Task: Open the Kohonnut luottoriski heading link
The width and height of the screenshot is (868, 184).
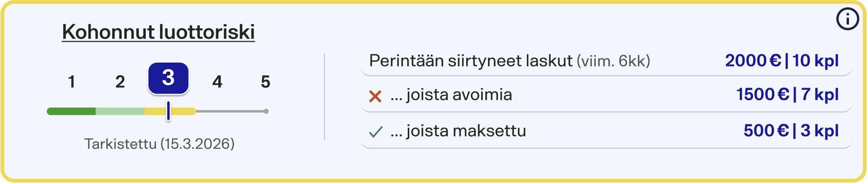Action: [158, 32]
